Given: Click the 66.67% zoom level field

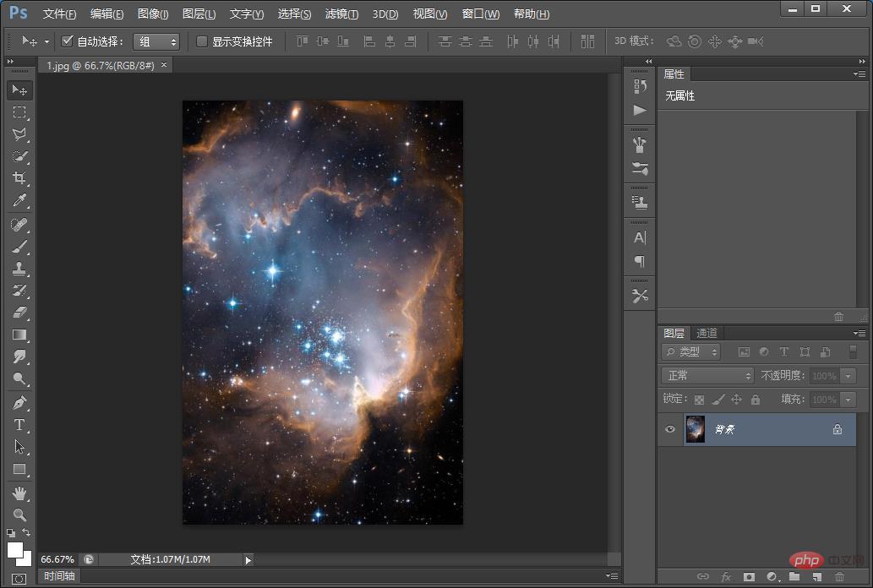Looking at the screenshot, I should (x=57, y=559).
